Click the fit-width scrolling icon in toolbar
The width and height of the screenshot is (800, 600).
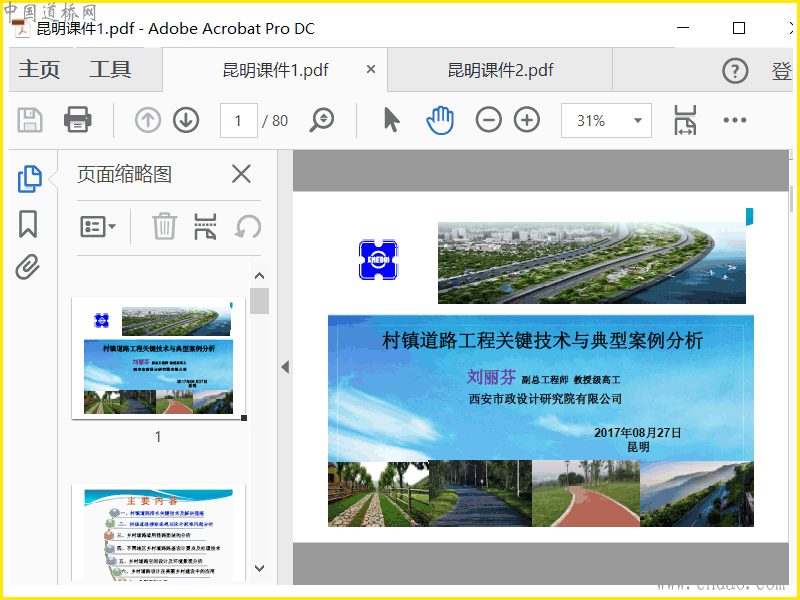point(685,120)
